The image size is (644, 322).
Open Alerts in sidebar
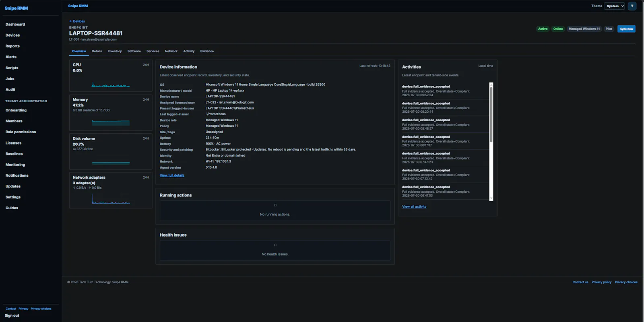[11, 57]
